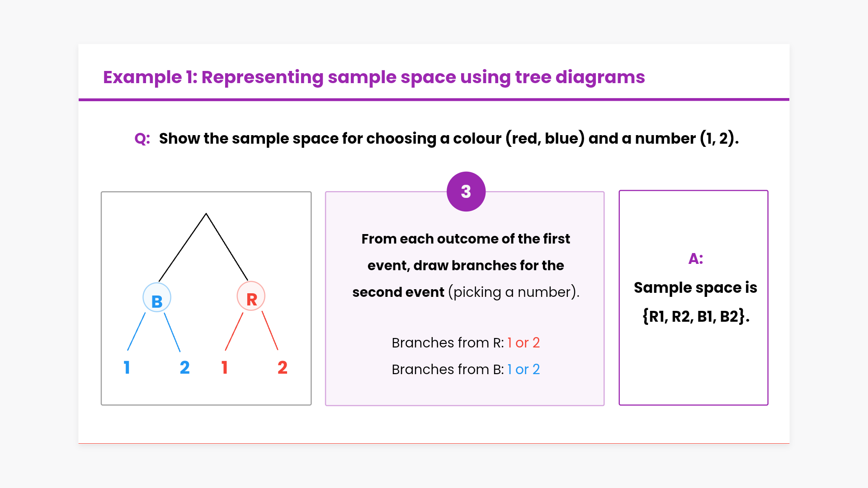The image size is (868, 488).
Task: Click the blue number 2 leaf
Action: click(x=184, y=367)
